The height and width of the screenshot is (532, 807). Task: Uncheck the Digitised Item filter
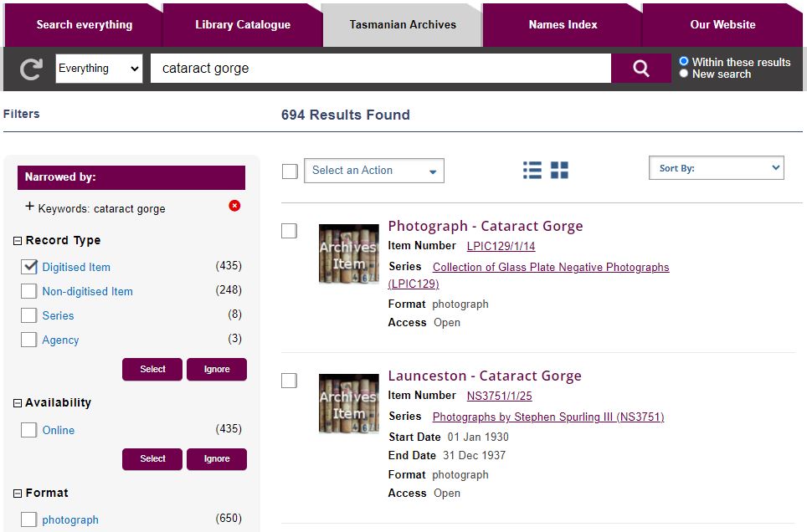(x=29, y=267)
